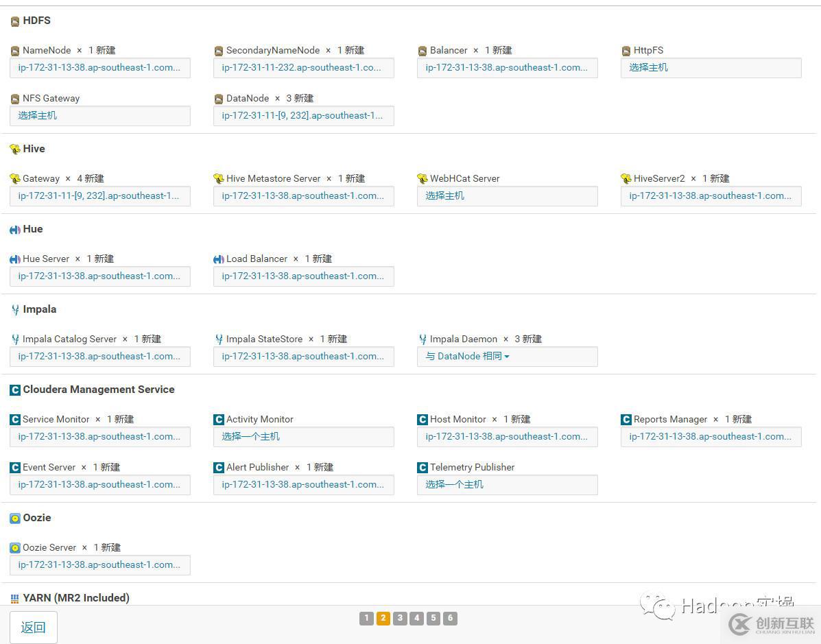This screenshot has height=644, width=821.
Task: Open Impala Catalog Server host field
Action: pyautogui.click(x=100, y=357)
